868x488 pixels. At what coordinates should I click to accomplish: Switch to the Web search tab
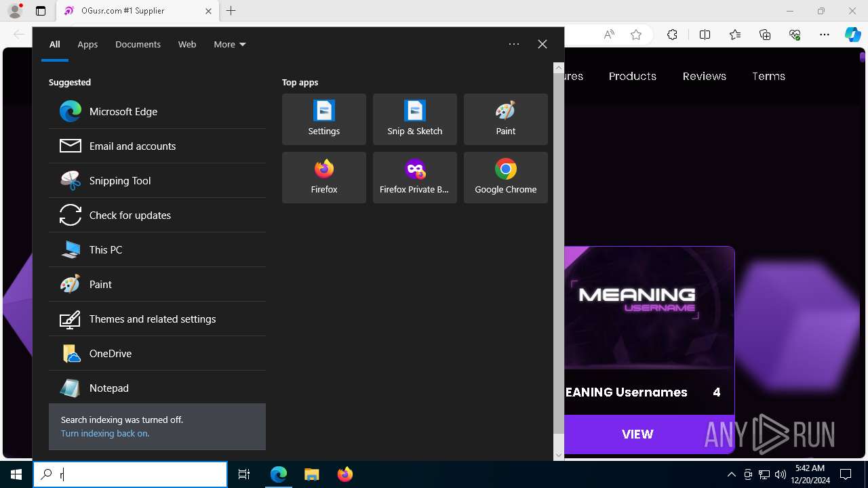187,44
